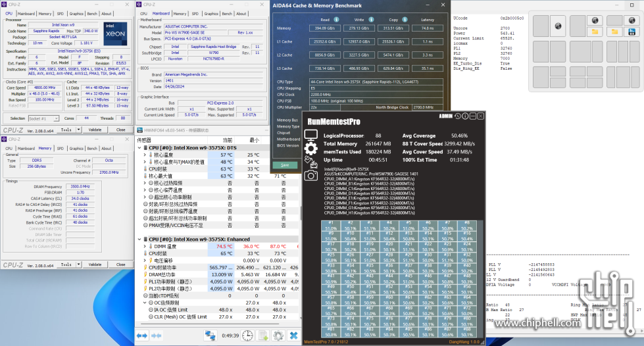The image size is (644, 346).
Task: Open Graphics tab in CPU-Z Mainboard window
Action: pyautogui.click(x=211, y=14)
